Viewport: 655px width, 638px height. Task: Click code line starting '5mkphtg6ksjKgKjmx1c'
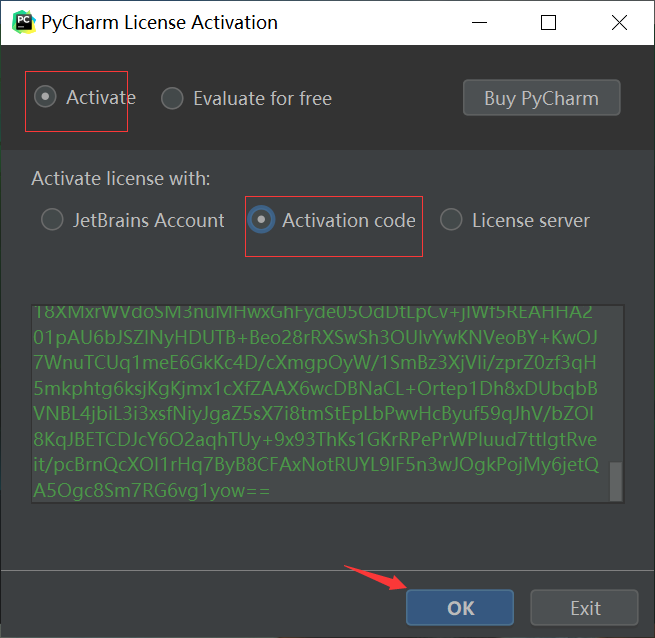pos(315,389)
